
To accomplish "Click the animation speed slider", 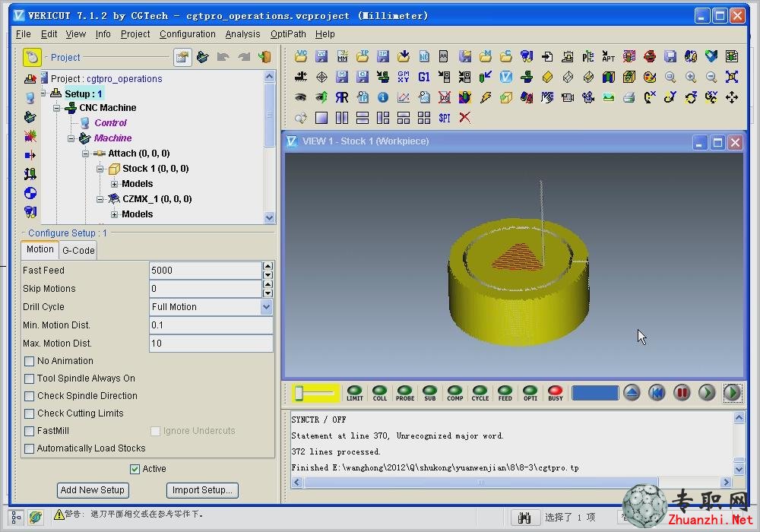I will (316, 393).
